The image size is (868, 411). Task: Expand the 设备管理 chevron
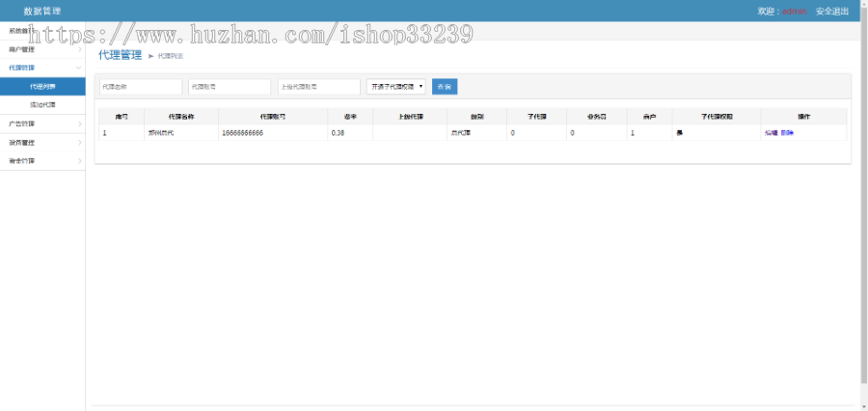[79, 143]
